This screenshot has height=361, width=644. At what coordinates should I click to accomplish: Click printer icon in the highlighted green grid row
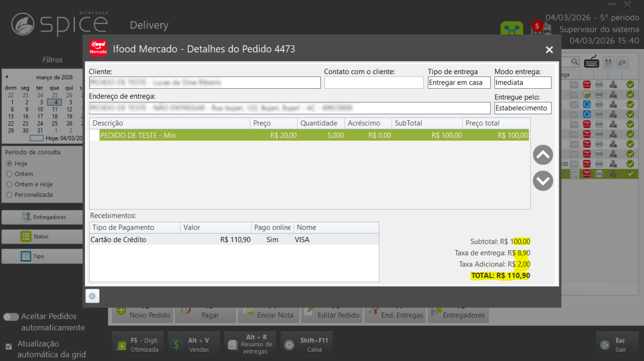(599, 174)
